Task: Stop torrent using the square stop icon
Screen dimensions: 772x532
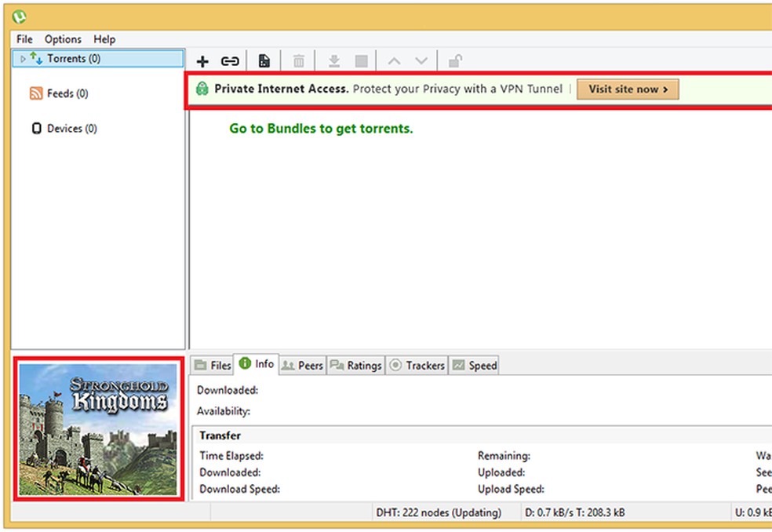Action: pos(360,60)
